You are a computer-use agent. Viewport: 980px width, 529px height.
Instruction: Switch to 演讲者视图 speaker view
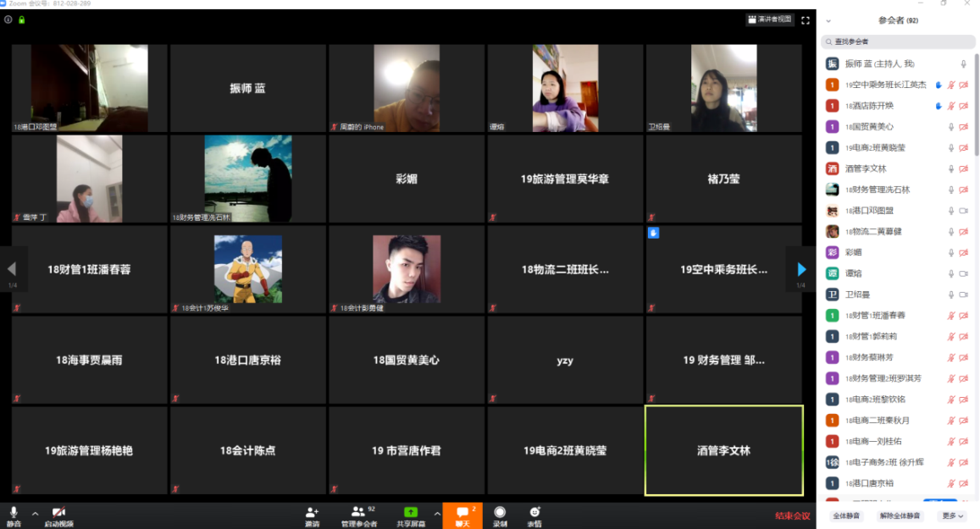(x=769, y=19)
